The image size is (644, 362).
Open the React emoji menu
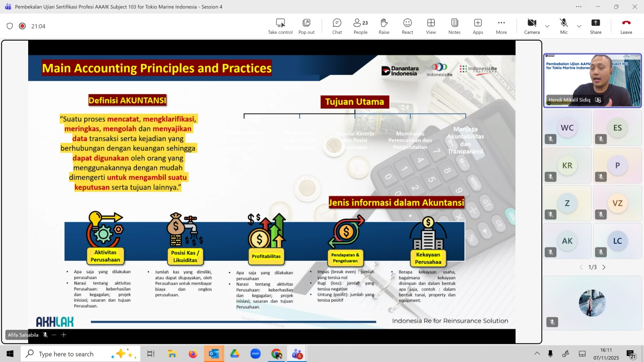tap(407, 26)
